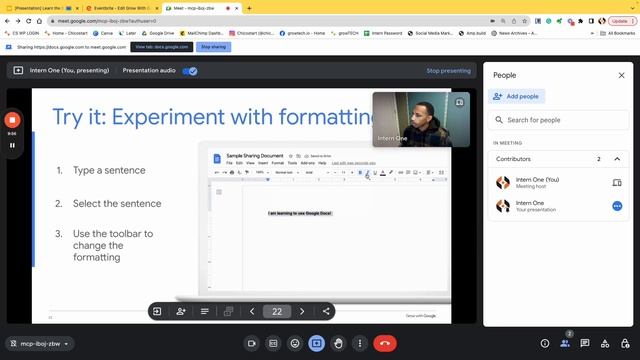This screenshot has width=640, height=360.
Task: Click share icon in slide control bar
Action: click(x=326, y=311)
